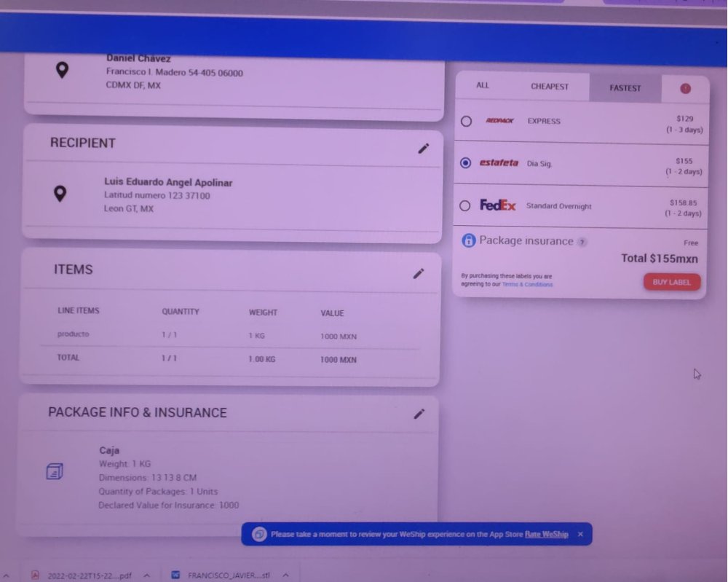Click the $158.85 FedEx price
728x582 pixels.
click(x=683, y=202)
